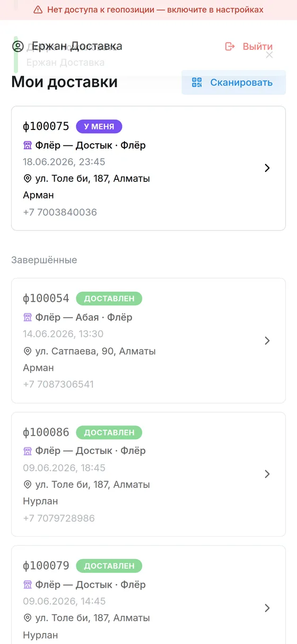This screenshot has width=297, height=644.
Task: Tap the QR code scanner icon
Action: 197,82
